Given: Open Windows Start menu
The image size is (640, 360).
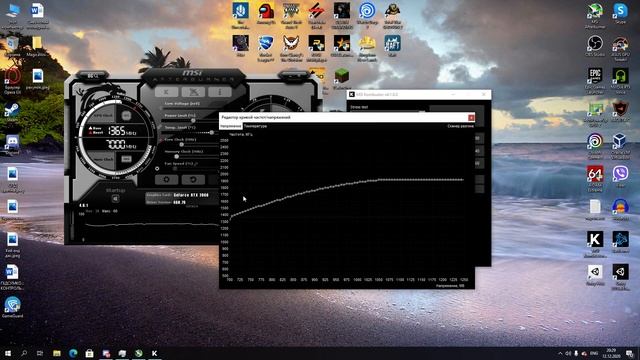Looking at the screenshot, I should [x=7, y=353].
